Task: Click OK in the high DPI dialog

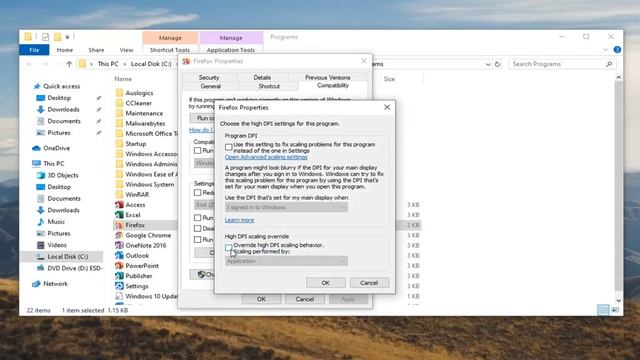Action: coord(326,283)
